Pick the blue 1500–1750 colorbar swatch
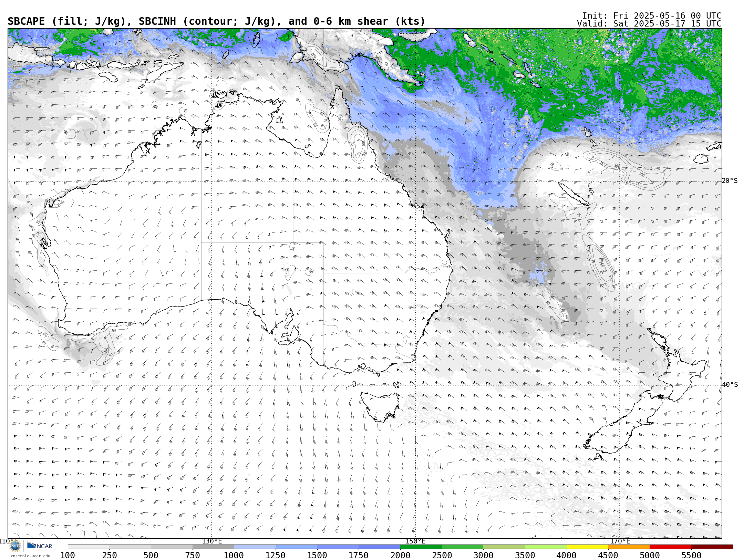This screenshot has height=560, width=744. point(338,547)
